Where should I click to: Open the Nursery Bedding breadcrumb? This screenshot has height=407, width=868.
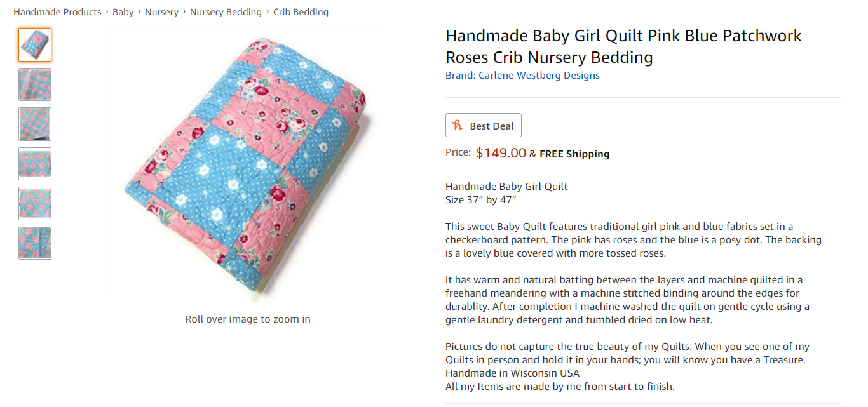226,12
